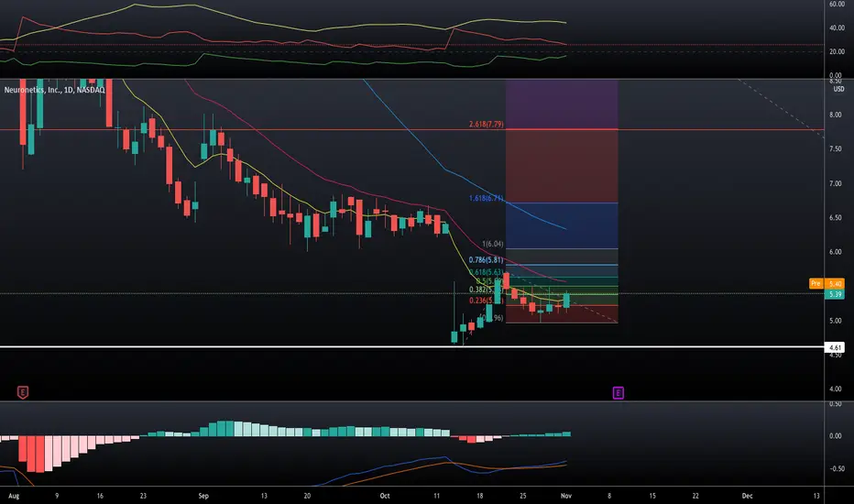854x504 pixels.
Task: Click the Oct label on time axis
Action: click(x=385, y=496)
